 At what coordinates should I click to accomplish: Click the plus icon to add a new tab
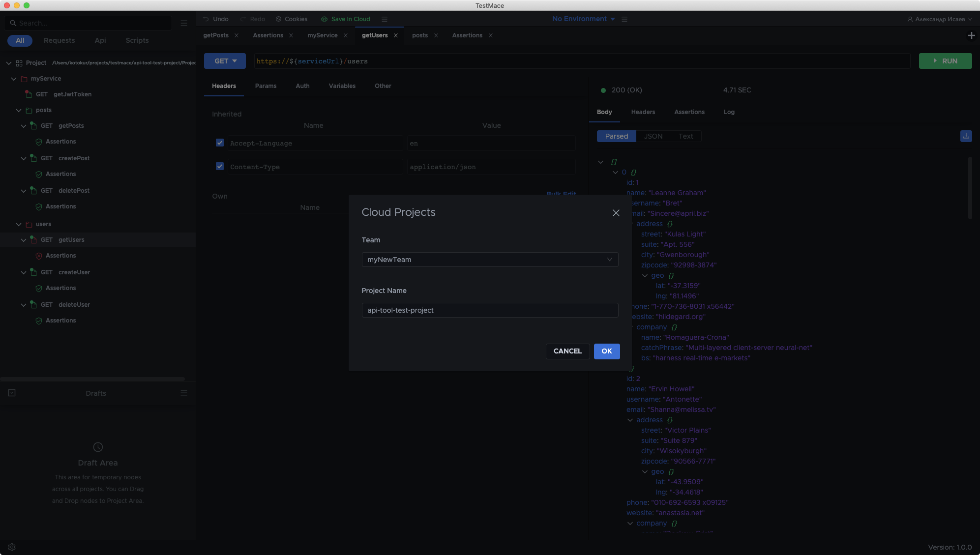click(971, 35)
